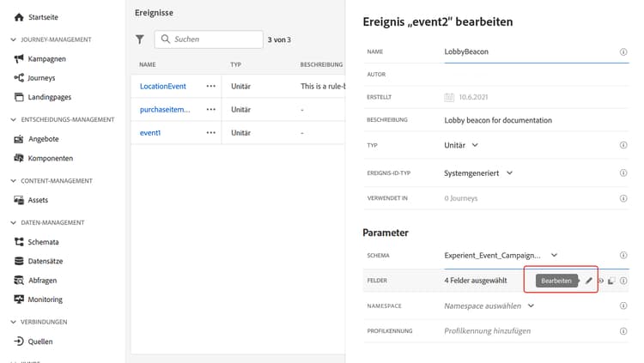Viewport: 644px width, 363px height.
Task: Open the event1 event link
Action: tap(150, 133)
